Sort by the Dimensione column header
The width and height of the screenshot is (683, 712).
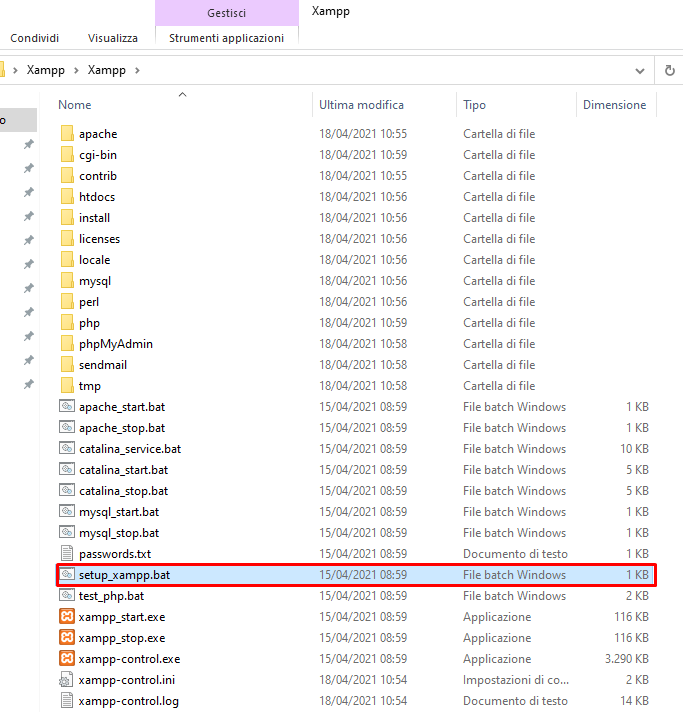pyautogui.click(x=614, y=105)
